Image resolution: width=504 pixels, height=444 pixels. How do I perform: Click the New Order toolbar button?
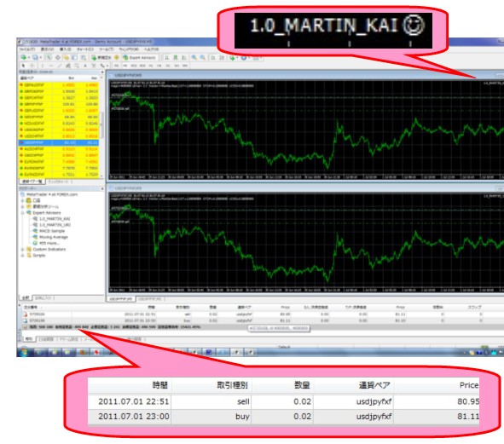click(x=101, y=57)
